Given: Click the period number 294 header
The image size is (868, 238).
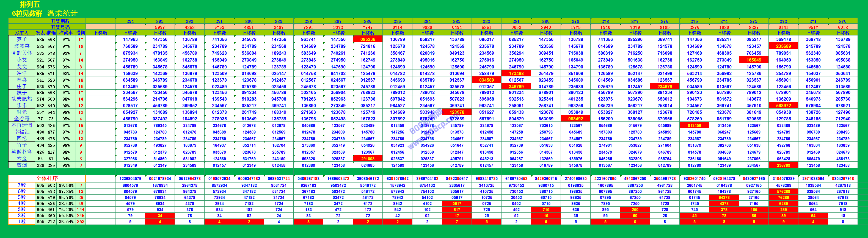Looking at the screenshot, I should coord(130,21).
